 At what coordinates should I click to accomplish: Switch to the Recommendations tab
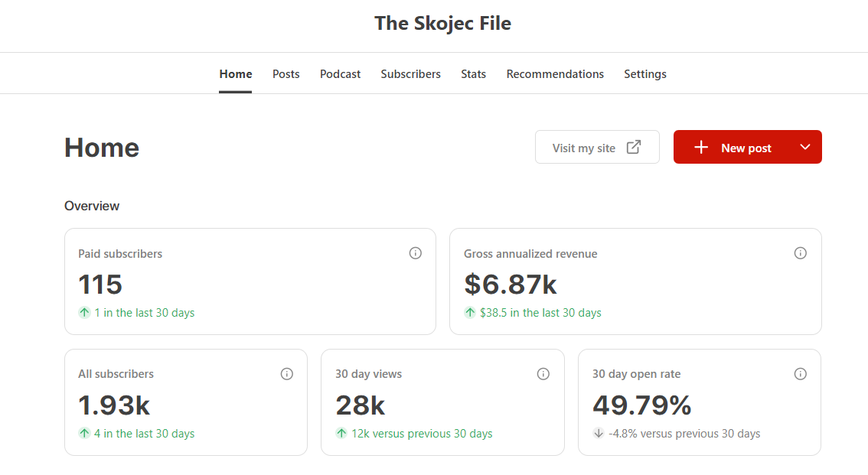[555, 74]
